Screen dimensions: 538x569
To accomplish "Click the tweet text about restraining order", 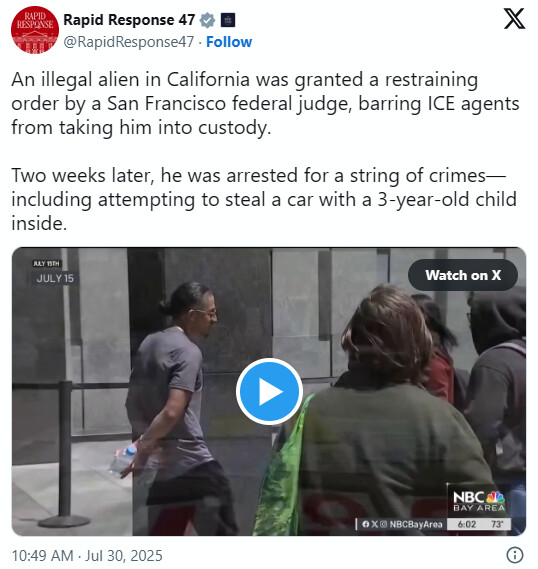I will [x=265, y=104].
